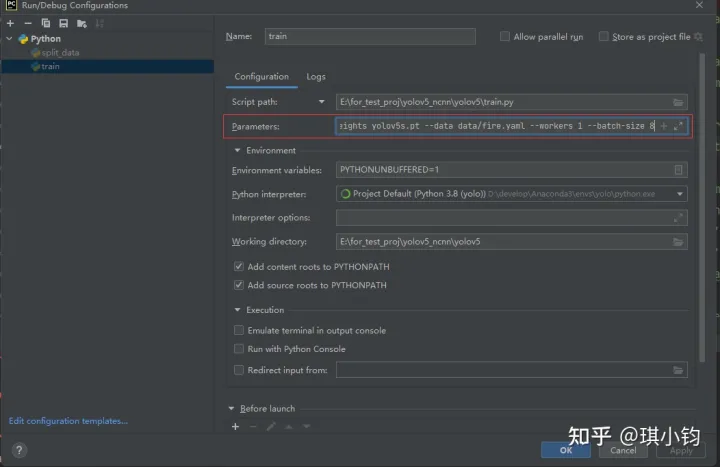Uncheck Add content roots to PYTHONPATH
720x467 pixels.
pyautogui.click(x=239, y=266)
